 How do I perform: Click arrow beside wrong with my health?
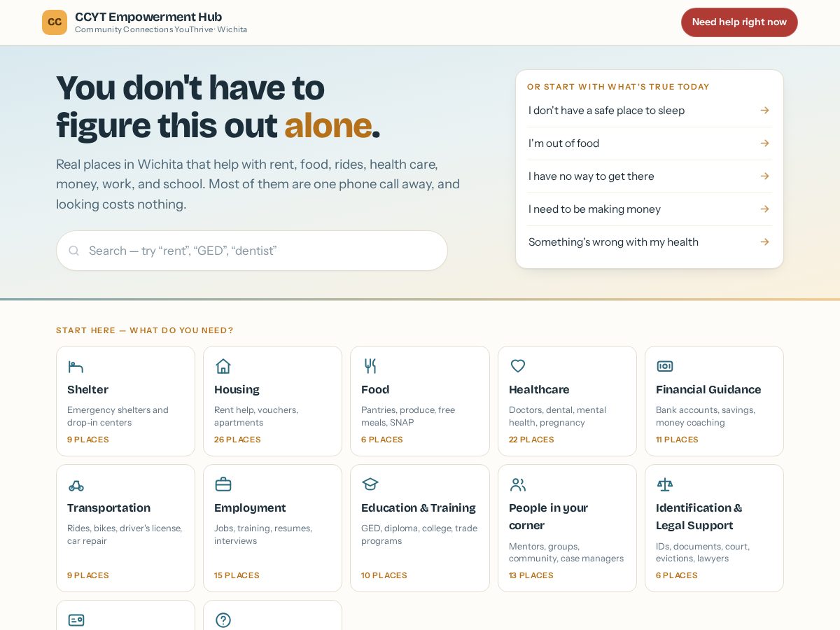tap(764, 242)
